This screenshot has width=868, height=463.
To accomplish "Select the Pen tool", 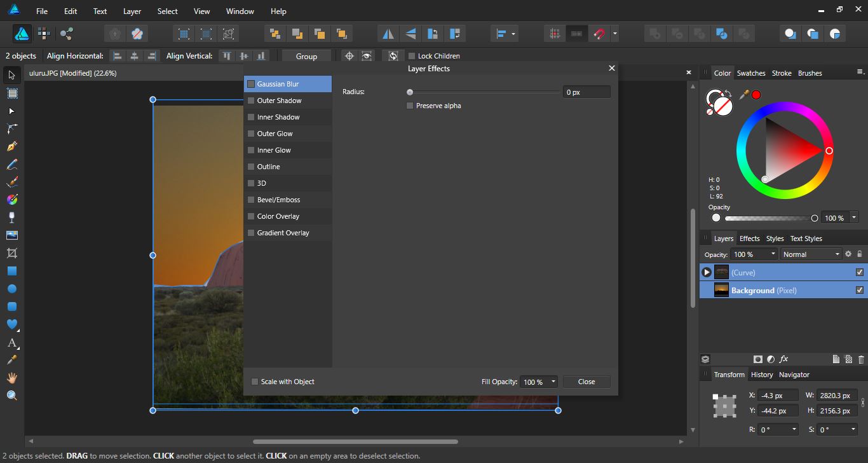I will click(10, 146).
